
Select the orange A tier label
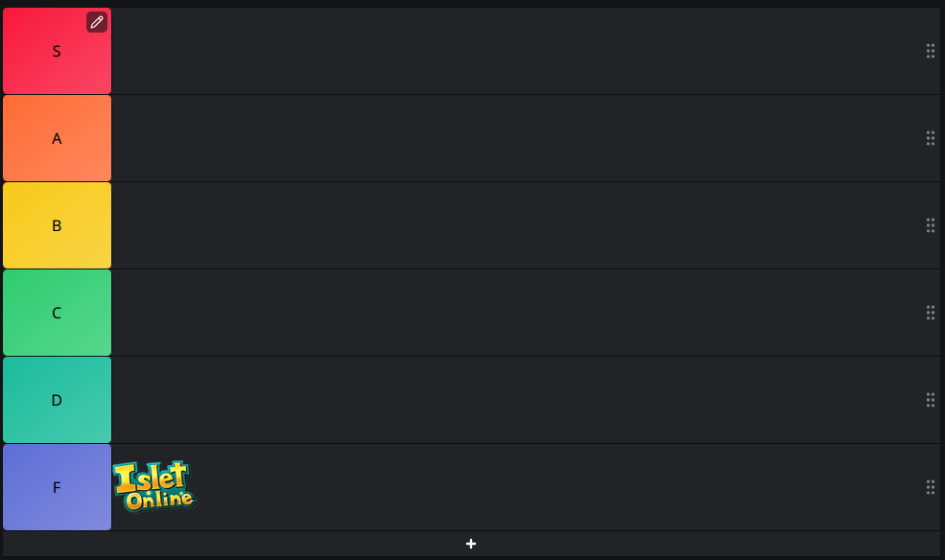pos(58,138)
